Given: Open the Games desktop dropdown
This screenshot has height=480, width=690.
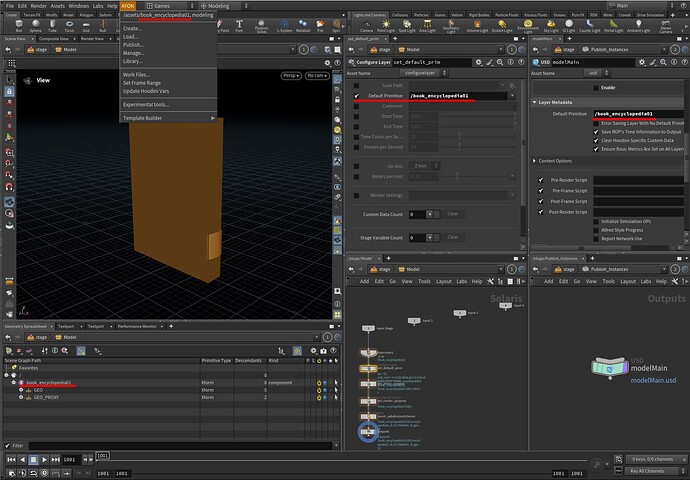Looking at the screenshot, I should click(170, 6).
